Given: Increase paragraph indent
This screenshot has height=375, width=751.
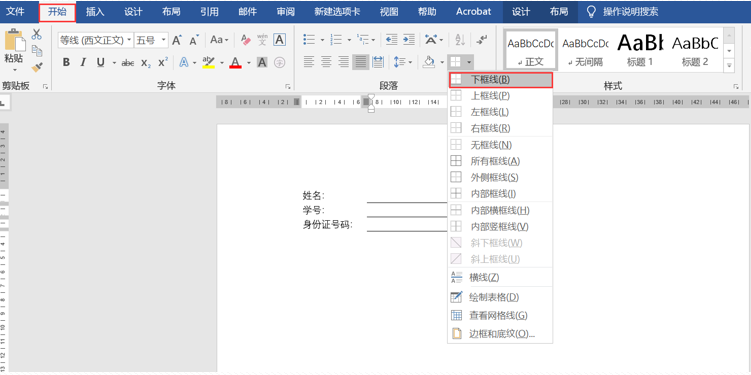Looking at the screenshot, I should pos(409,40).
